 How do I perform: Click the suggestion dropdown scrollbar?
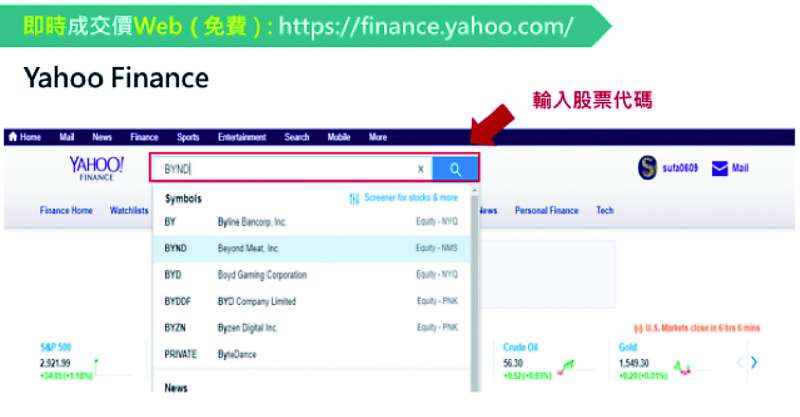coord(474,289)
